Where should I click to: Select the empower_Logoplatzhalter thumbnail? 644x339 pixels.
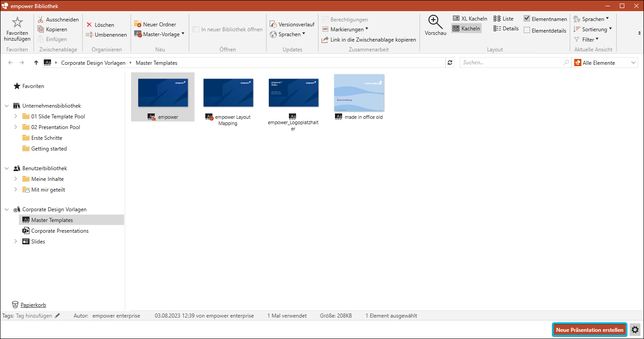tap(293, 93)
